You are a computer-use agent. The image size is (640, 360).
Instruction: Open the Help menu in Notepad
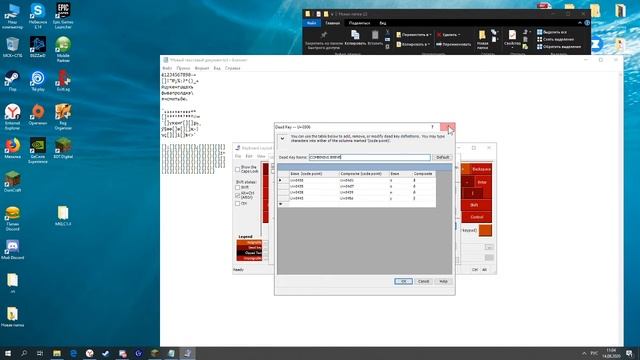pyautogui.click(x=233, y=68)
